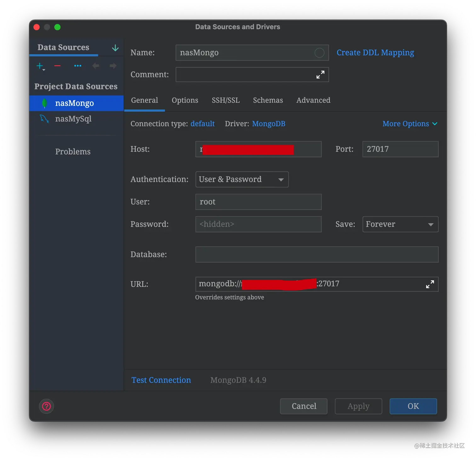This screenshot has width=476, height=460.
Task: Focus the hidden Password field
Action: coord(258,224)
